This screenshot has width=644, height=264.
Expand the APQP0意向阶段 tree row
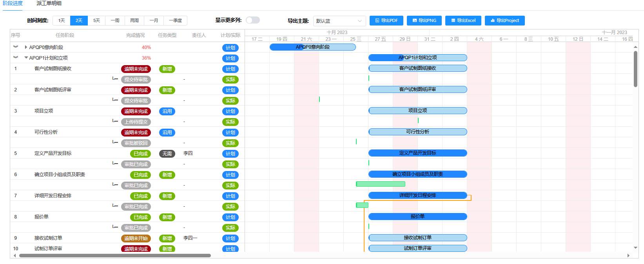pos(26,47)
